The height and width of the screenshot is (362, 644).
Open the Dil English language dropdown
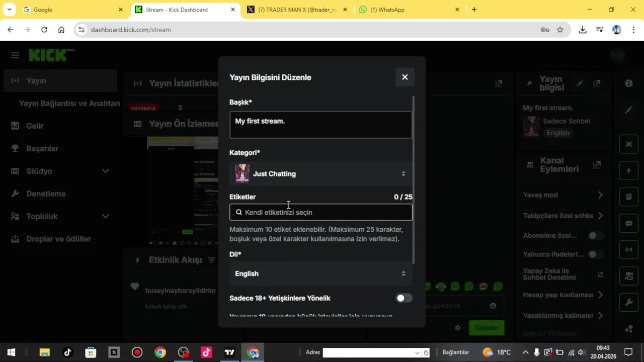pyautogui.click(x=320, y=274)
